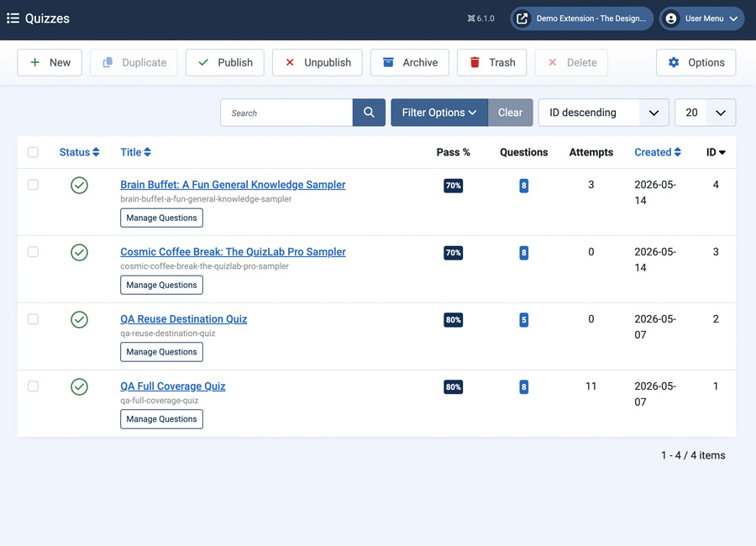Click the 70% pass badge for Cosmic Coffee Break

[x=454, y=252]
